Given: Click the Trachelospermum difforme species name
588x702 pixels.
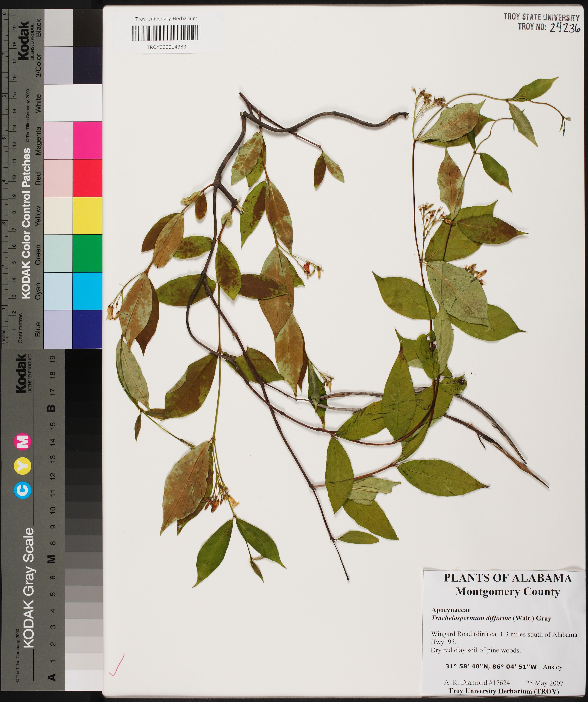Looking at the screenshot, I should [x=472, y=618].
